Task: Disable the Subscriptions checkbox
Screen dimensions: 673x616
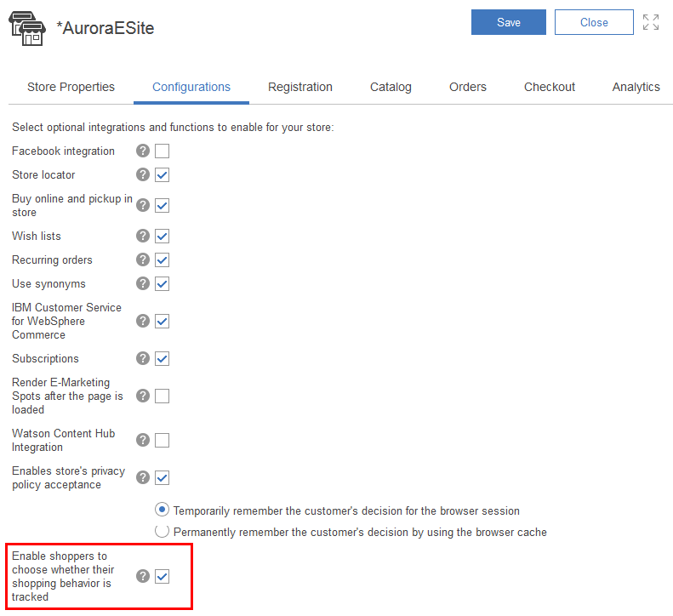Action: pos(162,358)
